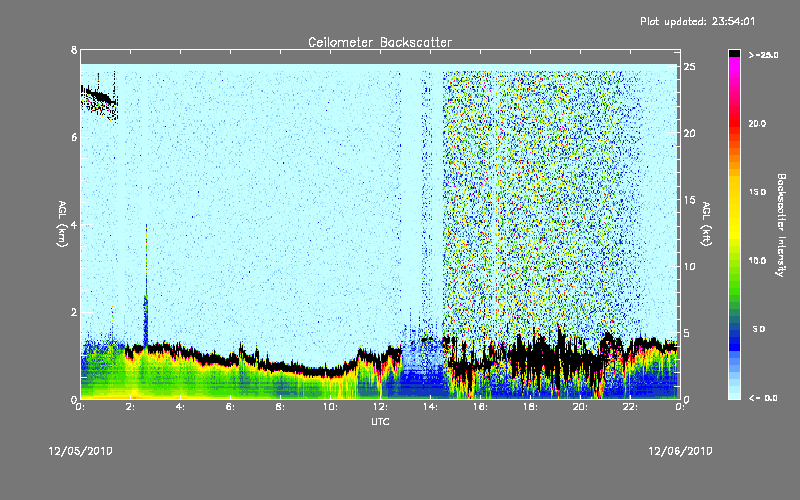Select the "14:" UTC hour tick
The height and width of the screenshot is (500, 800).
[431, 407]
